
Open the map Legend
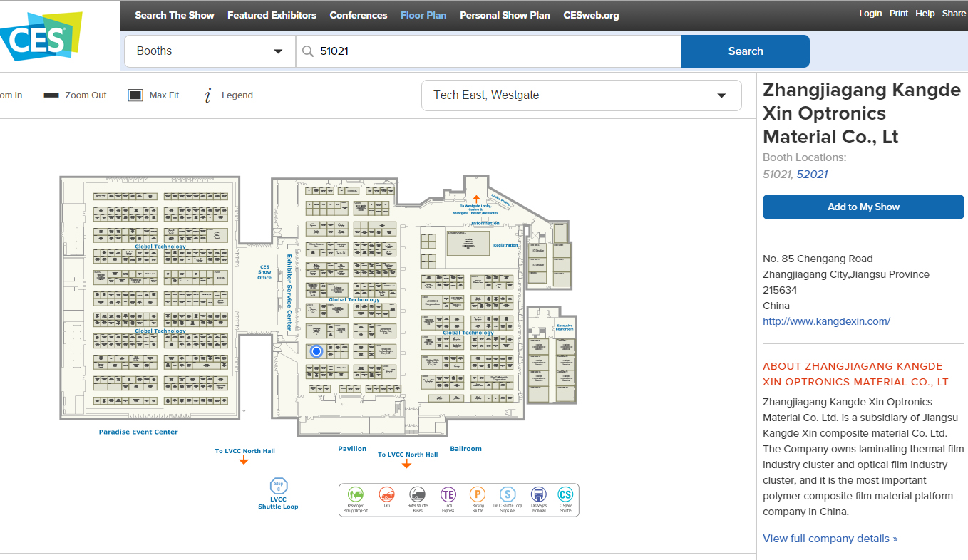tap(229, 95)
